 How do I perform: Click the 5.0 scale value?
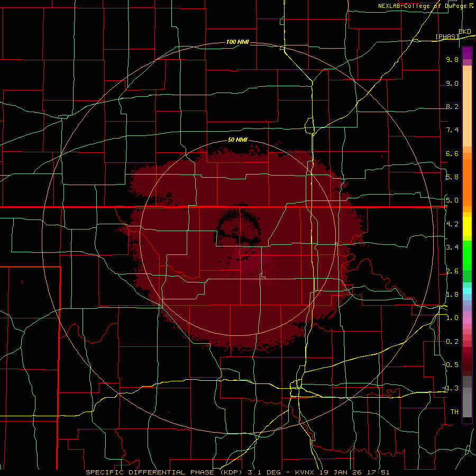coord(452,200)
